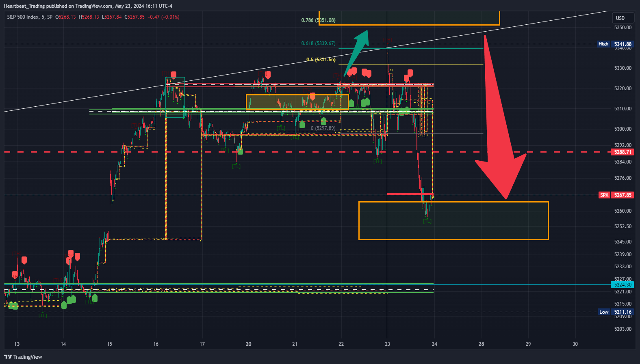This screenshot has height=364, width=640.
Task: Click the red 5288.71 price label
Action: [622, 152]
